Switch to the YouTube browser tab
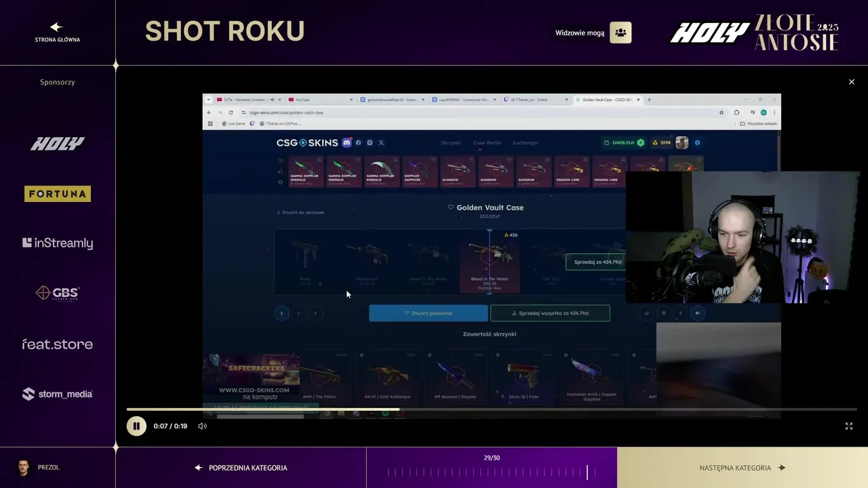Image resolution: width=868 pixels, height=488 pixels. (x=319, y=100)
